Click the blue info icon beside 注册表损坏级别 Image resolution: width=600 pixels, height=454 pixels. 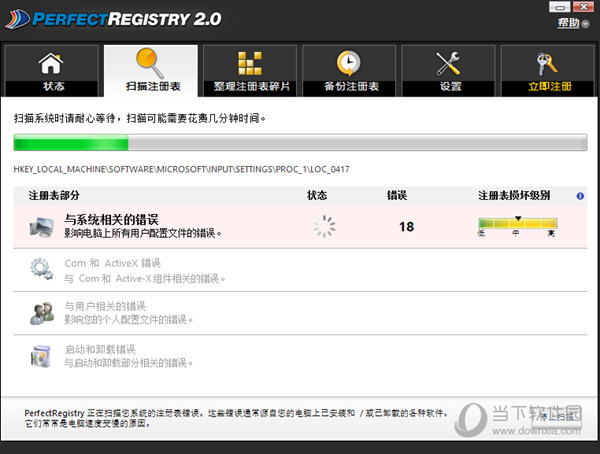click(580, 196)
